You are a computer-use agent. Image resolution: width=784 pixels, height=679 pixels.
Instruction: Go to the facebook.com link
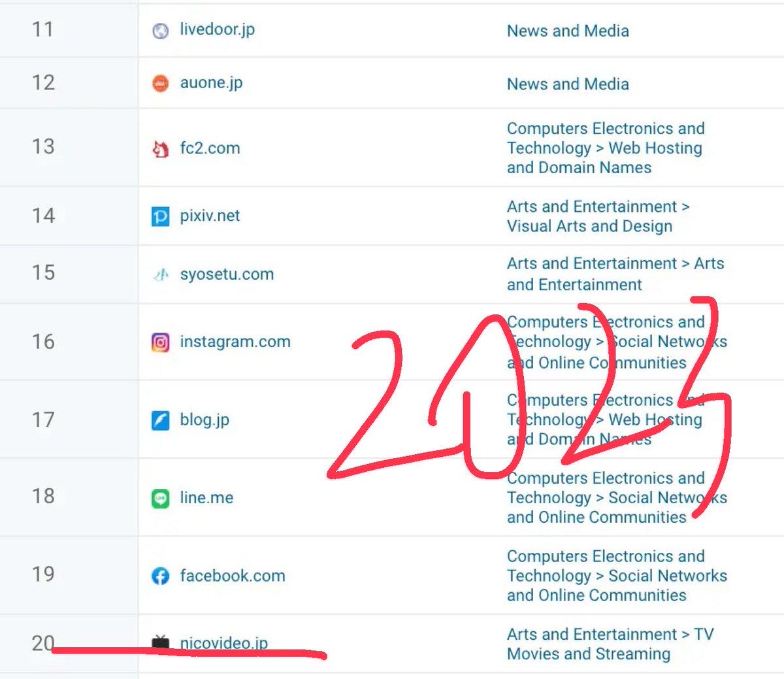coord(233,576)
